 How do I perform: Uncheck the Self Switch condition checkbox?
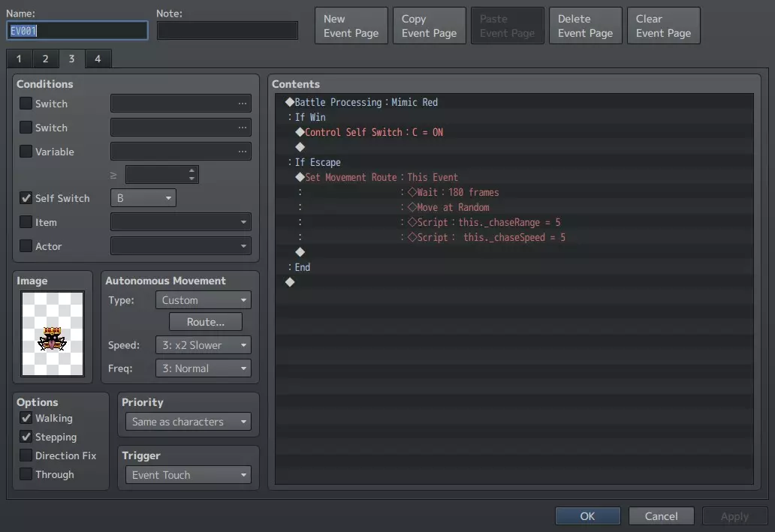26,198
